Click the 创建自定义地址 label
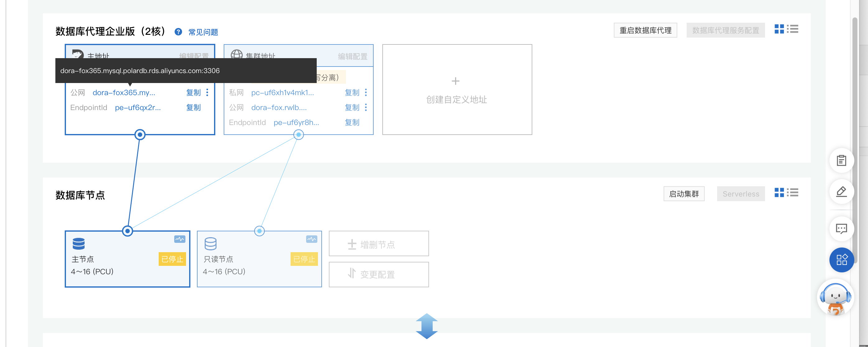 pyautogui.click(x=456, y=99)
